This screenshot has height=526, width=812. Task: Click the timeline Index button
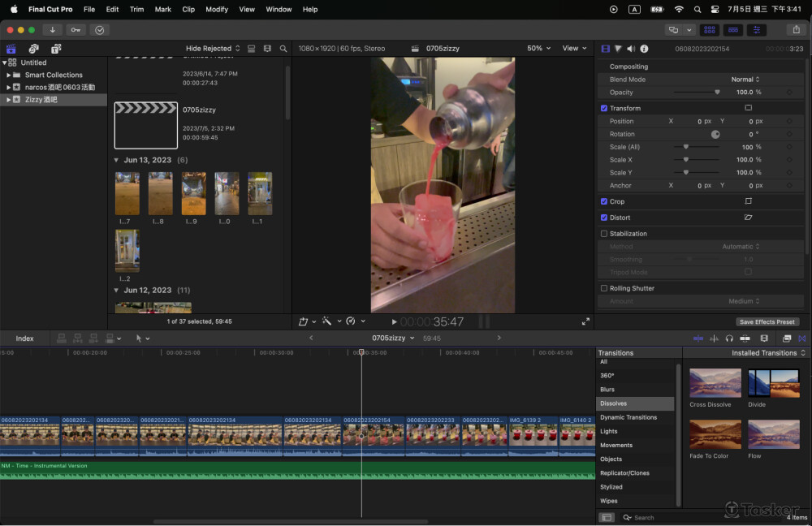coord(25,338)
